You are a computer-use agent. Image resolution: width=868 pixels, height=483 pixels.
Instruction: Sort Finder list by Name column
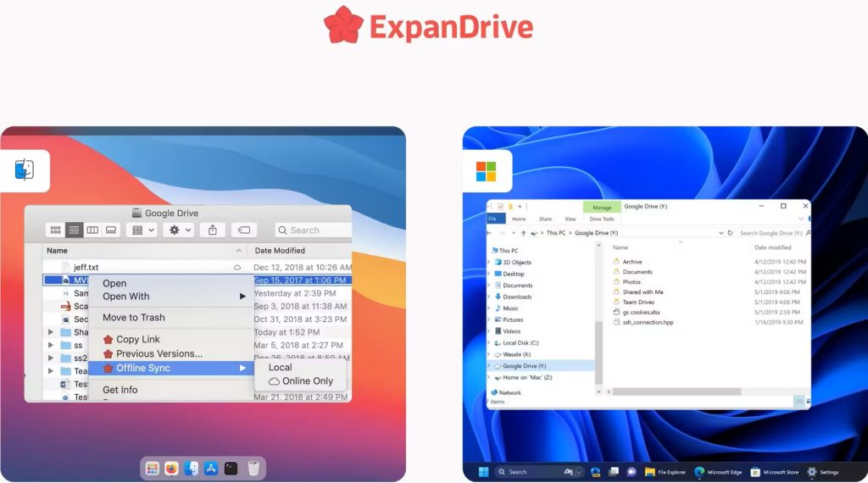[145, 251]
